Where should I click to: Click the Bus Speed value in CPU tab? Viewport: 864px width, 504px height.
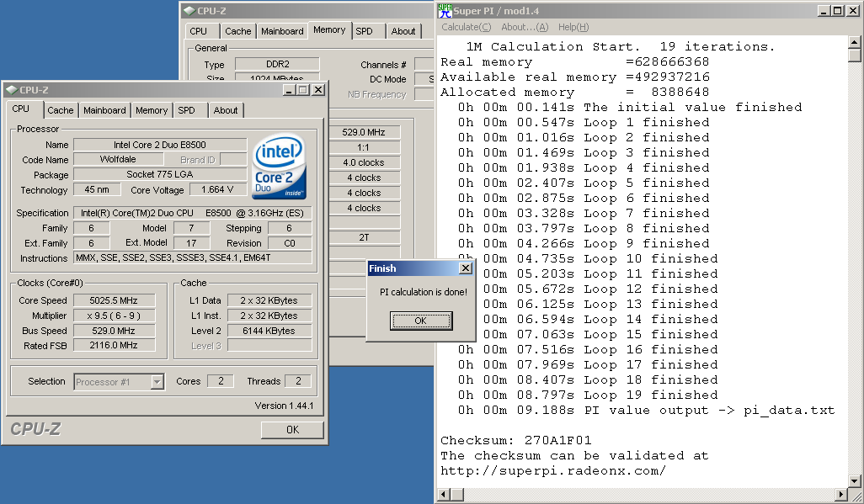(114, 331)
